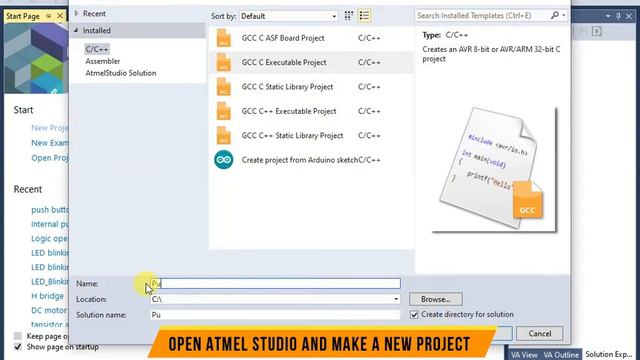Pin the Solution Explorer panel
The height and width of the screenshot is (360, 640).
618,16
